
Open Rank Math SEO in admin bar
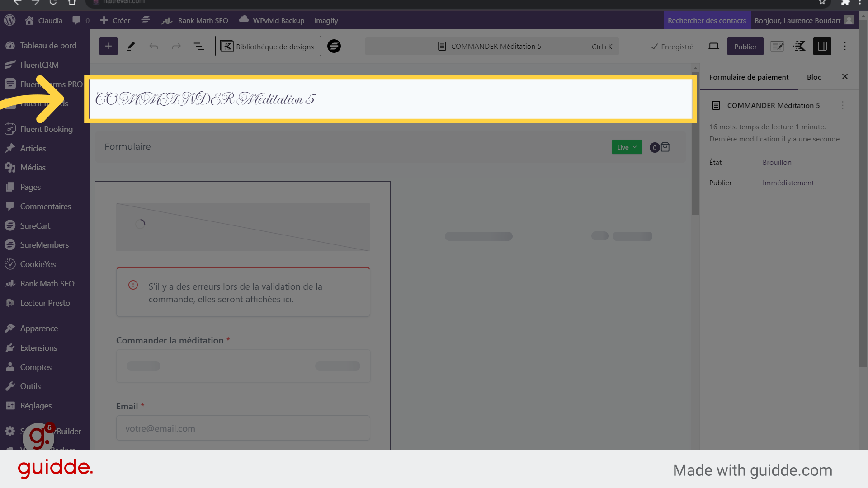(x=195, y=20)
